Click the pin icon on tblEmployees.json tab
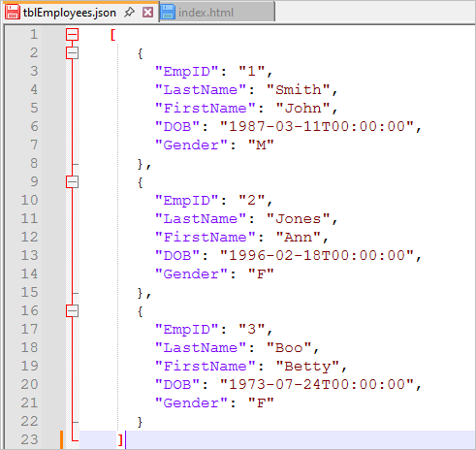This screenshot has width=476, height=450. pyautogui.click(x=129, y=13)
